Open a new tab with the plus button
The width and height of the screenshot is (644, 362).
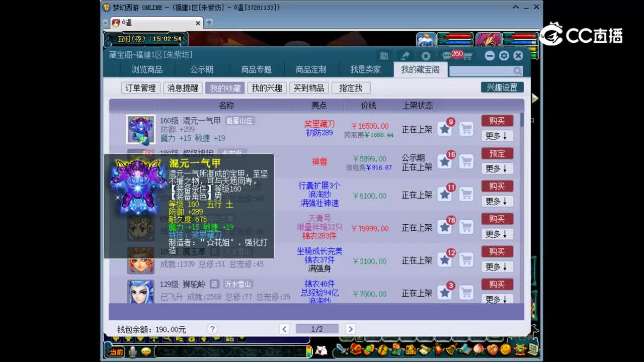[x=209, y=23]
